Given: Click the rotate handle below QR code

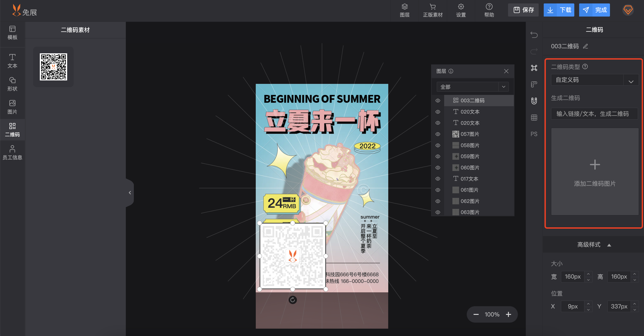Looking at the screenshot, I should point(293,300).
